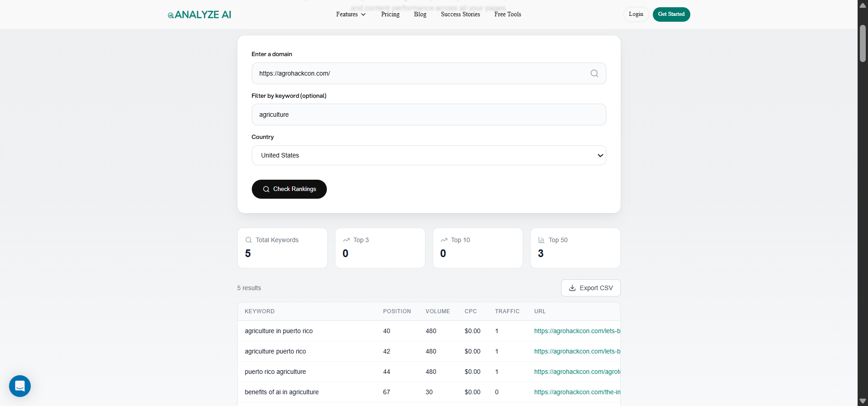Click the Top 10 trend icon
Screen dimensions: 868x406
pyautogui.click(x=444, y=240)
